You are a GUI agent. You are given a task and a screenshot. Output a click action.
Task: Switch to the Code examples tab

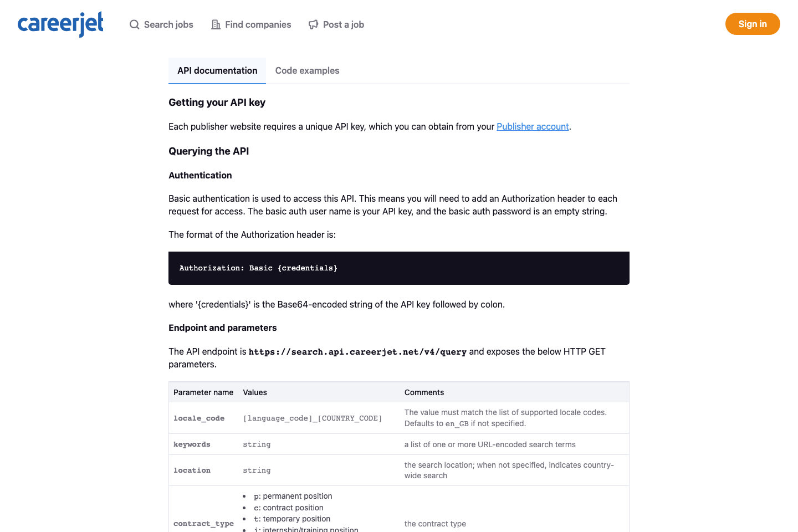pos(307,70)
